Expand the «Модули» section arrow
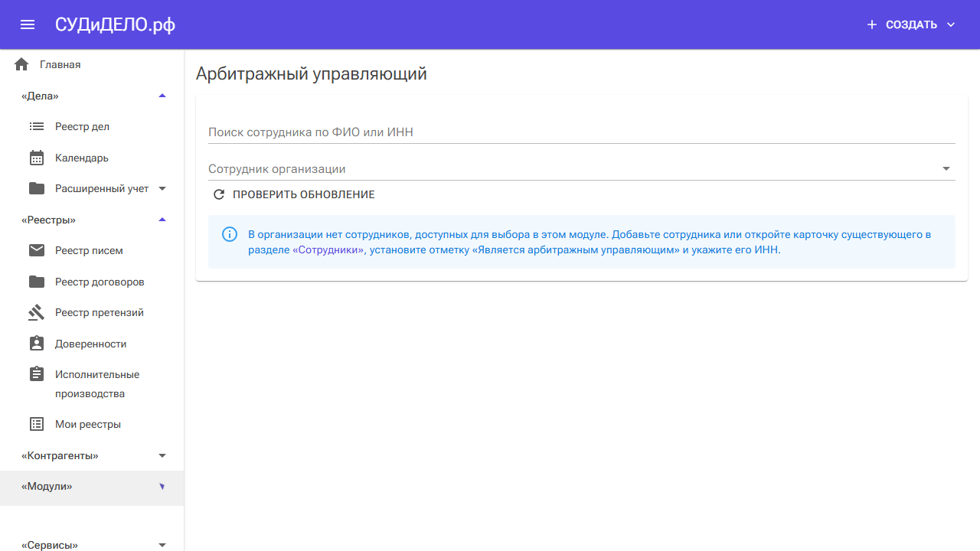Image resolution: width=980 pixels, height=551 pixels. (x=162, y=487)
